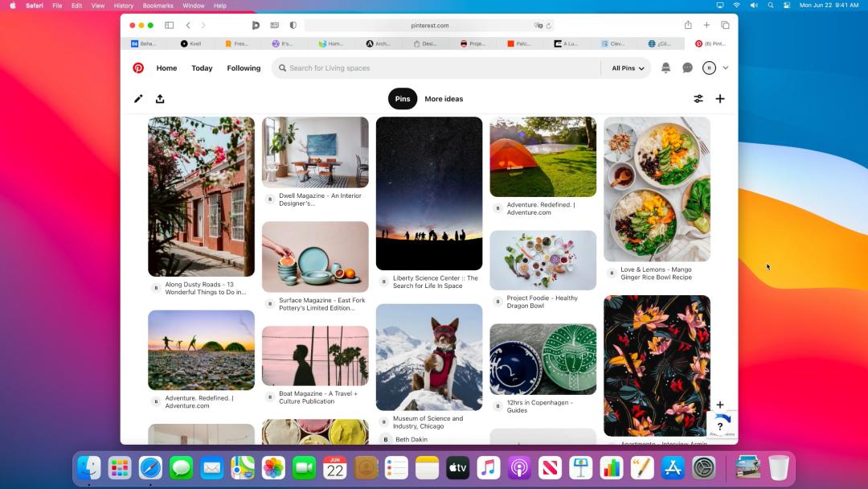Open Launchpad in the Dock
The width and height of the screenshot is (868, 489).
120,468
